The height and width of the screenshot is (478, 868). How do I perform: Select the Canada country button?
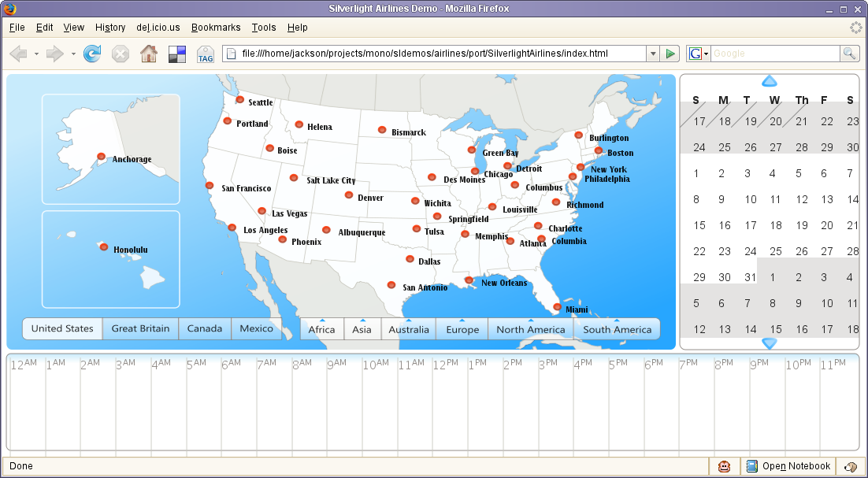(205, 328)
